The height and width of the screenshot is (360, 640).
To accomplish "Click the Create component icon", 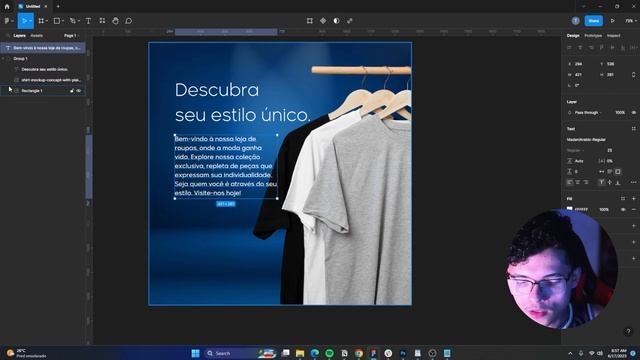I will (323, 21).
